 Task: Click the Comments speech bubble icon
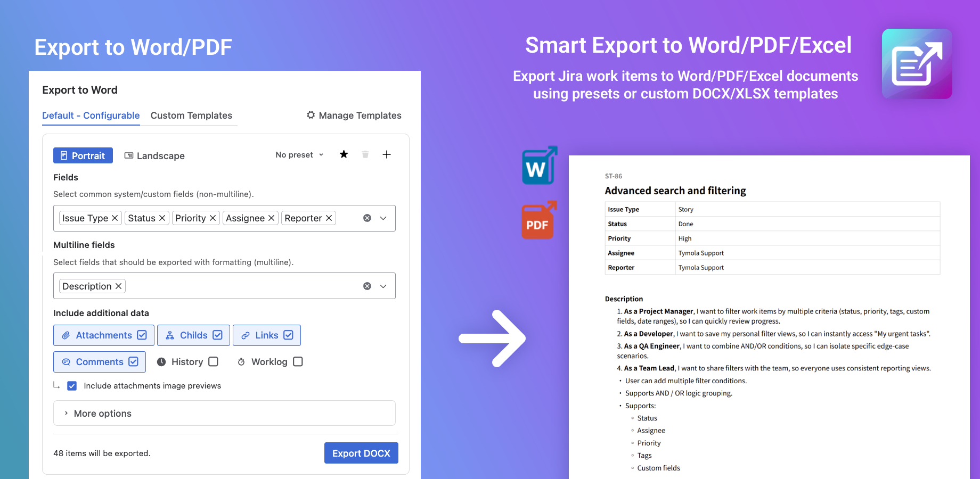click(x=66, y=362)
